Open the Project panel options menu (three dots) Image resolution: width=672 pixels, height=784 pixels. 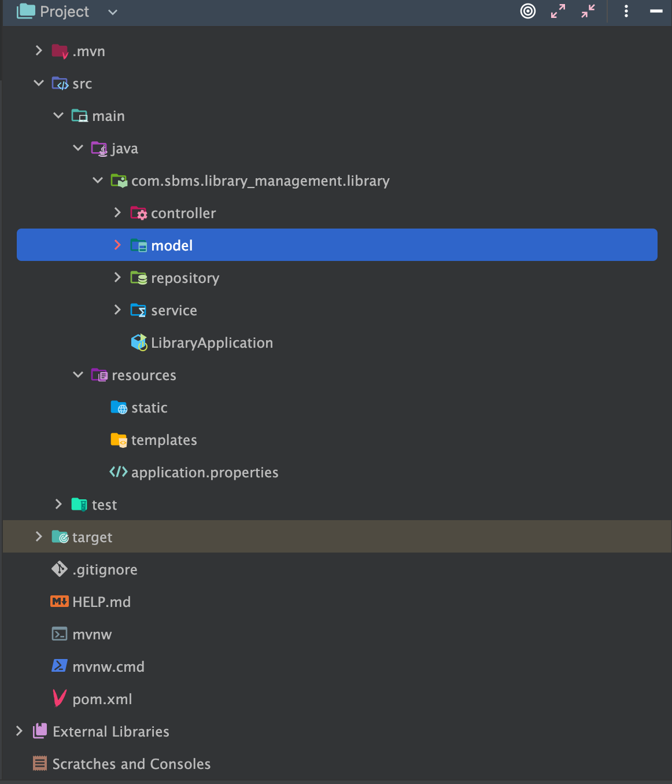click(x=626, y=11)
